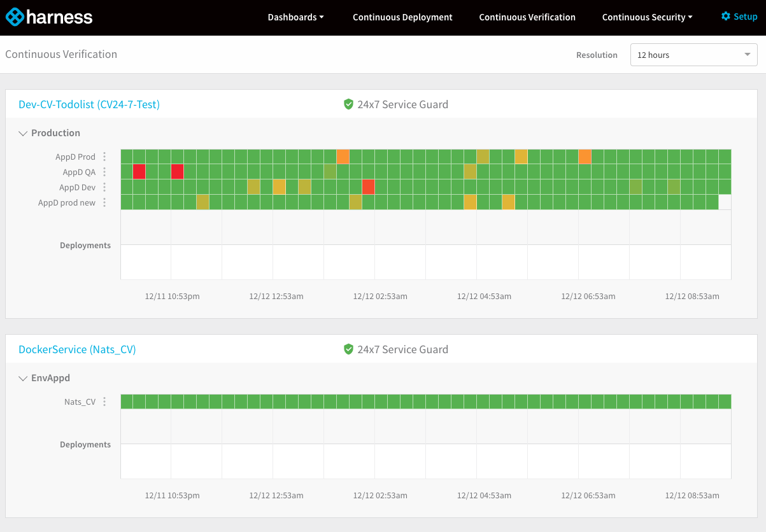
Task: Select the blank last cell in AppD prod new row
Action: click(x=725, y=202)
